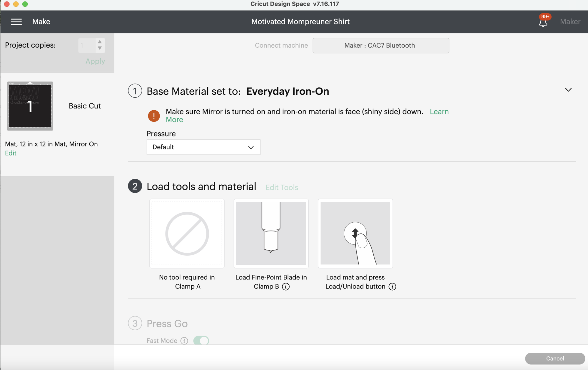Enable Fast Mode using the toggle

(201, 340)
